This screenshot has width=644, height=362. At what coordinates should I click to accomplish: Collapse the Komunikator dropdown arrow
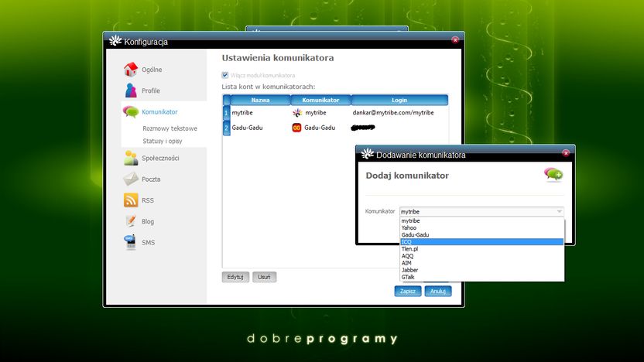tap(559, 211)
